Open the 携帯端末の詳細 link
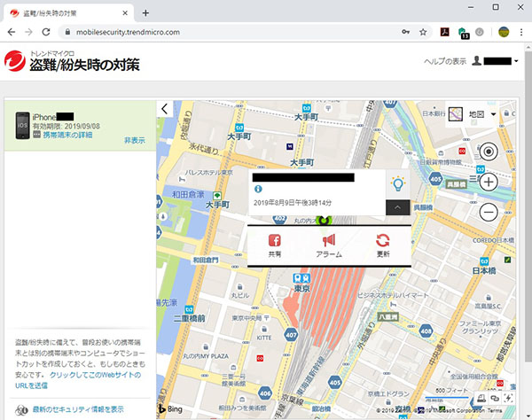532x420 pixels. click(x=67, y=135)
